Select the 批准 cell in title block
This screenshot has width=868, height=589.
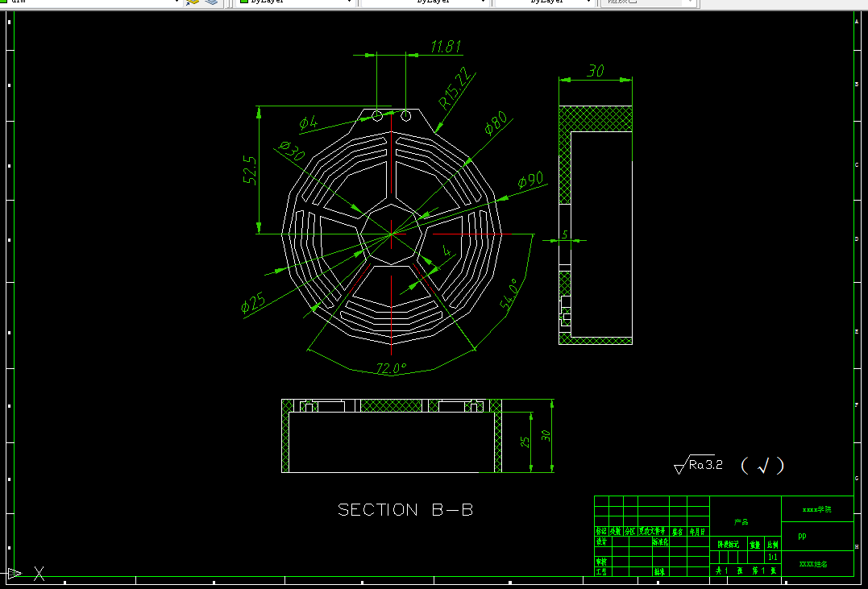pyautogui.click(x=659, y=571)
